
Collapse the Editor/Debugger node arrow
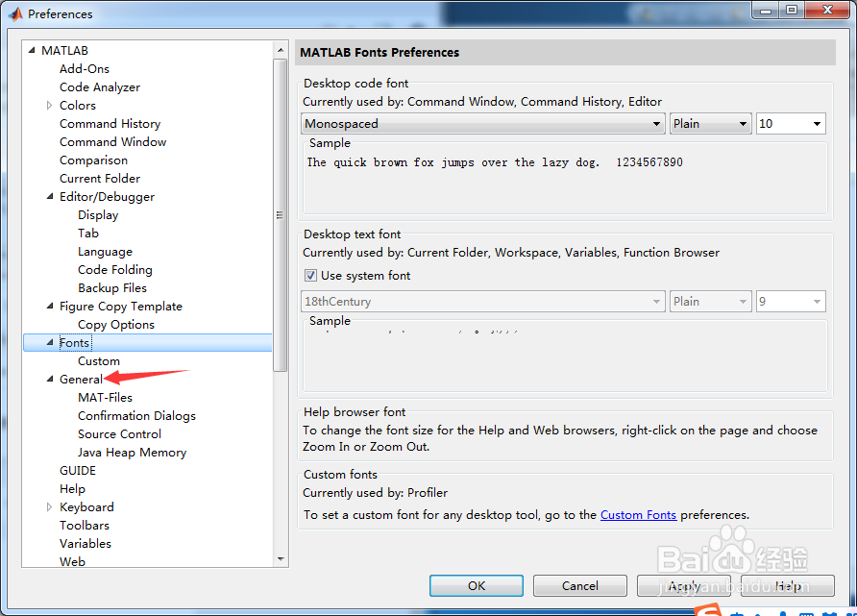[x=50, y=196]
